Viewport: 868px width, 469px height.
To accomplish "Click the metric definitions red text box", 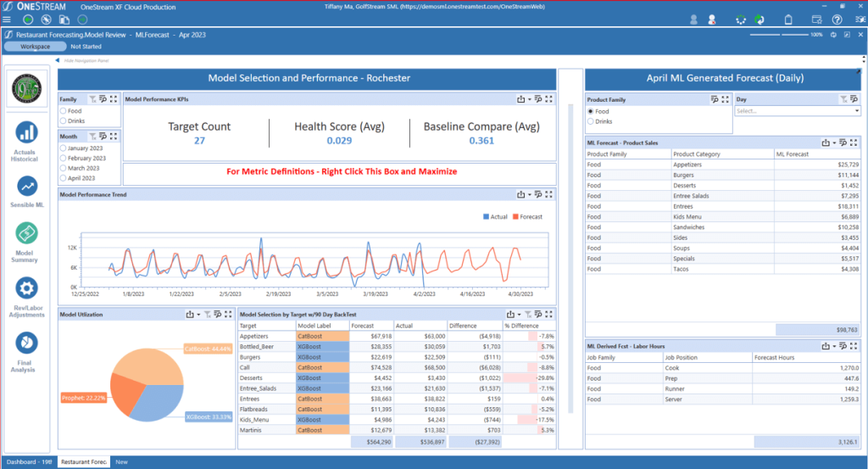I will [x=340, y=173].
